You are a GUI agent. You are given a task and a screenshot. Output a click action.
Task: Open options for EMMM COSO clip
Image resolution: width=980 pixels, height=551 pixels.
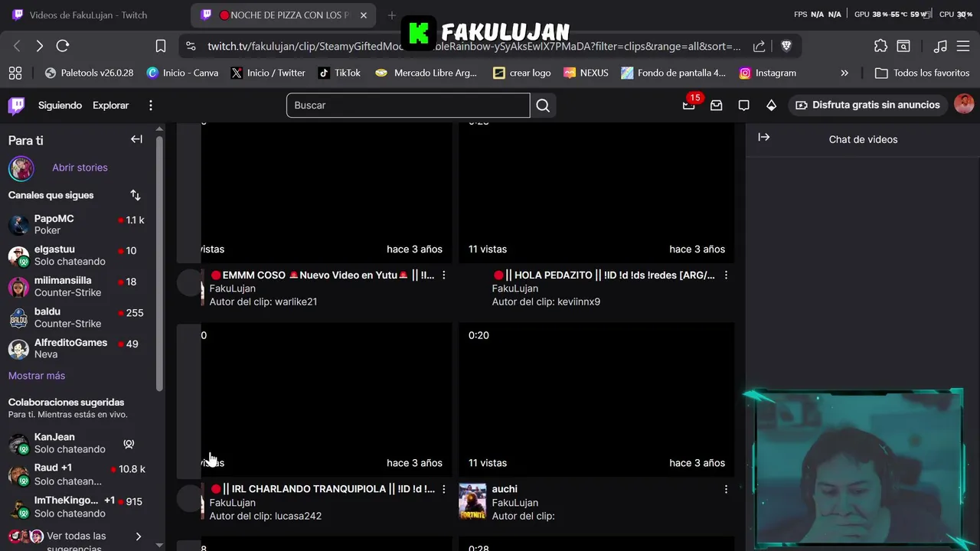tap(443, 275)
